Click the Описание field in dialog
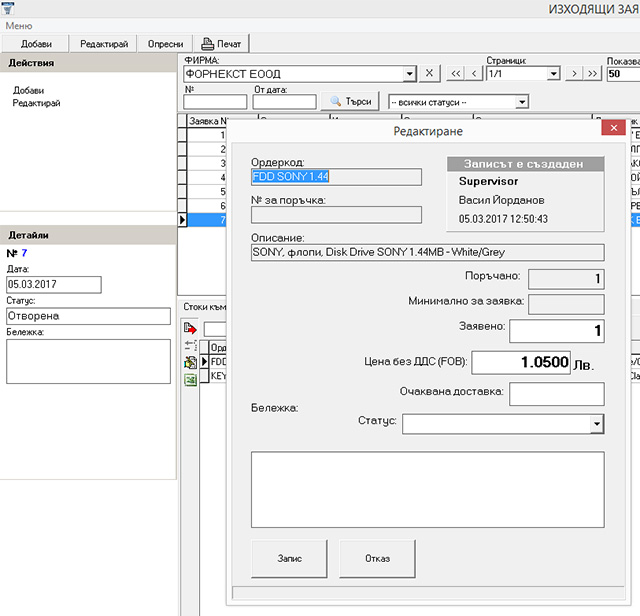This screenshot has width=640, height=616. (x=428, y=252)
